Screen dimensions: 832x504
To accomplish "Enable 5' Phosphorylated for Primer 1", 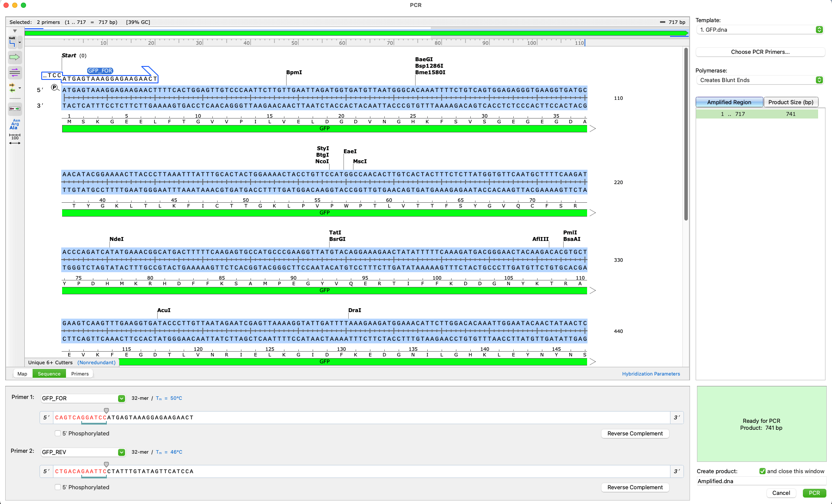I will (58, 433).
